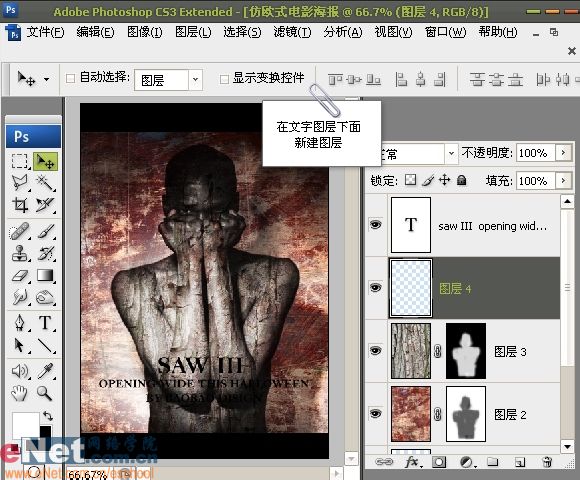Enable the 显示变换控件 checkbox

[x=224, y=79]
